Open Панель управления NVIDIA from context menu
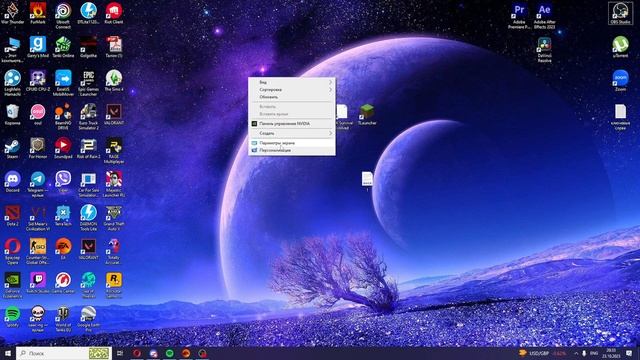The image size is (640, 360). pyautogui.click(x=292, y=123)
